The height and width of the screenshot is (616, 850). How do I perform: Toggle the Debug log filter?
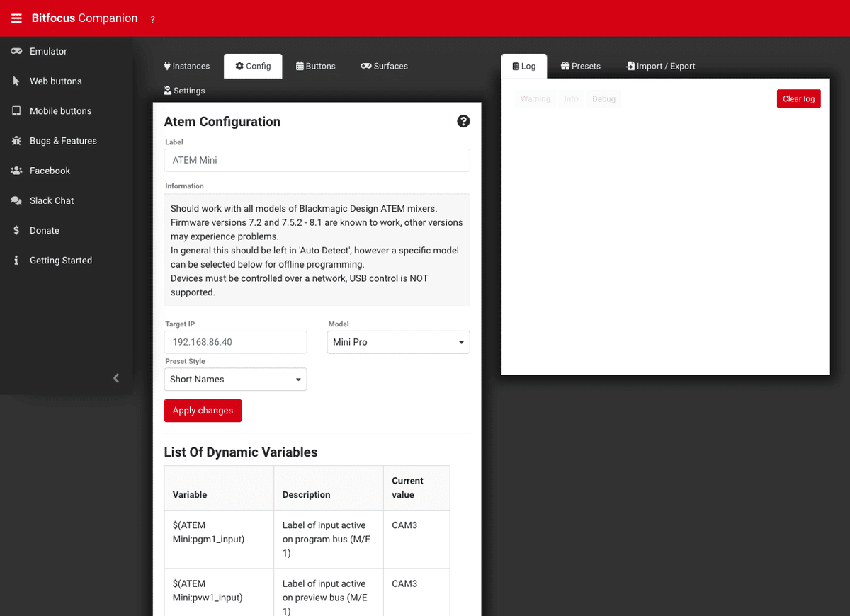click(604, 99)
